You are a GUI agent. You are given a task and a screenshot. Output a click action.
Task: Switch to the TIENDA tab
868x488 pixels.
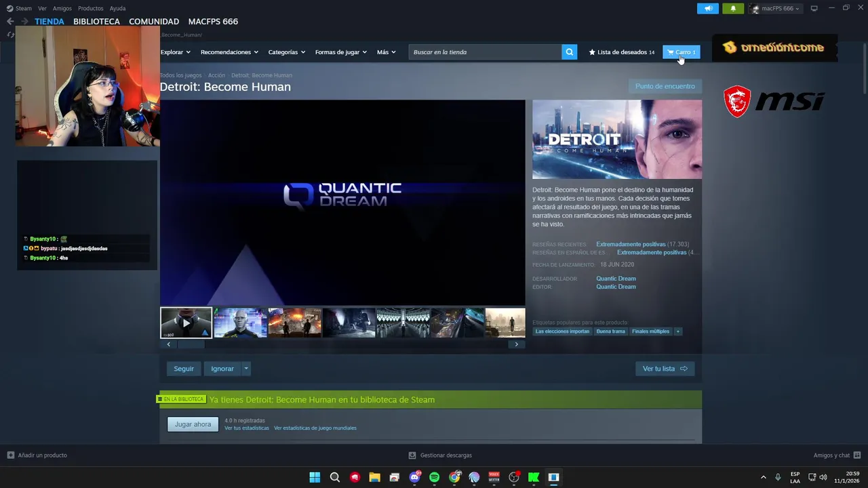tap(50, 22)
